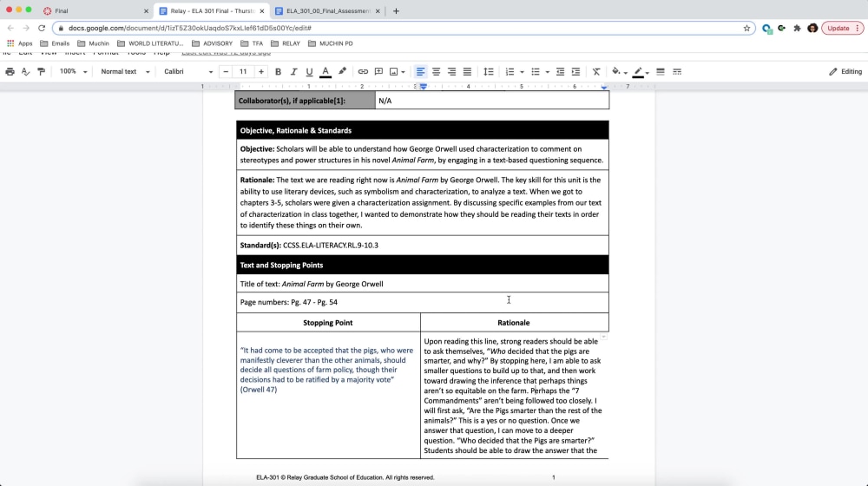Insert an image with the image icon
Screen dimensions: 868x486
393,71
